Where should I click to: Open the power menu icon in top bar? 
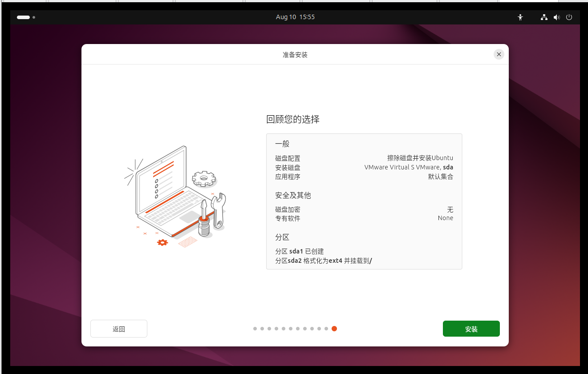click(569, 17)
